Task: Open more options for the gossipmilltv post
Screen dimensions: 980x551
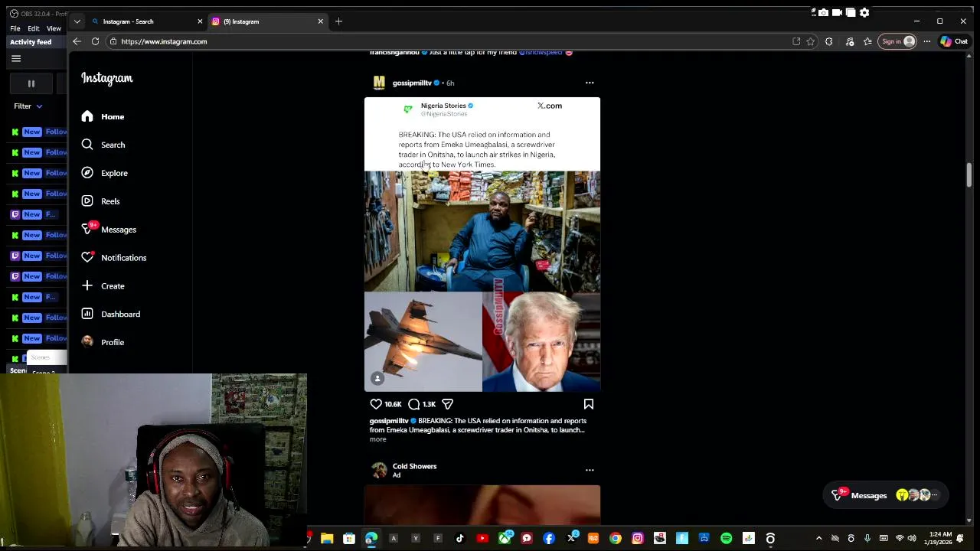Action: pyautogui.click(x=590, y=83)
